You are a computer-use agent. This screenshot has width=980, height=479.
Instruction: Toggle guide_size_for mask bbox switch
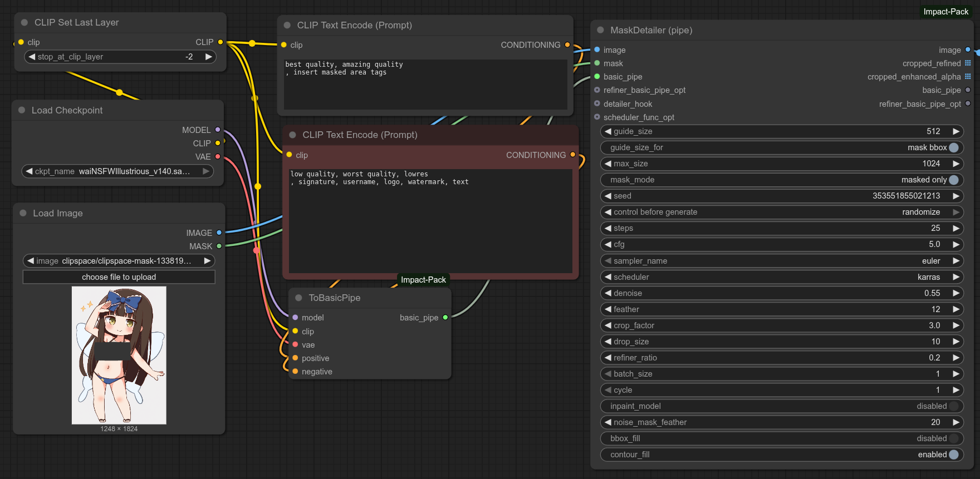click(954, 147)
